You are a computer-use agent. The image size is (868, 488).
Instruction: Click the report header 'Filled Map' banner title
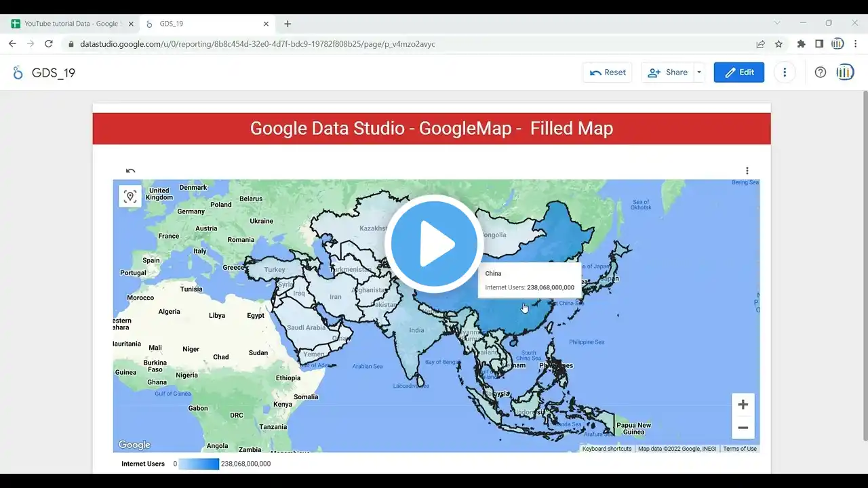coord(431,128)
